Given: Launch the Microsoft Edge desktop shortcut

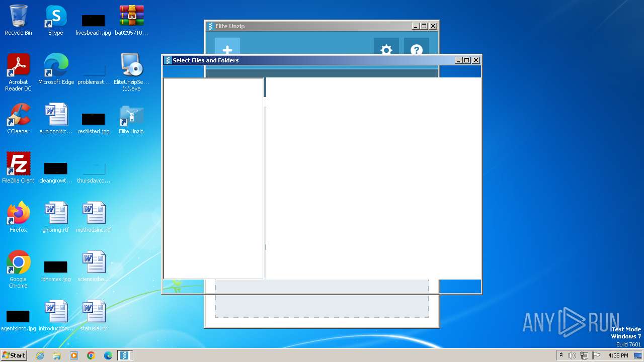Looking at the screenshot, I should click(x=56, y=69).
